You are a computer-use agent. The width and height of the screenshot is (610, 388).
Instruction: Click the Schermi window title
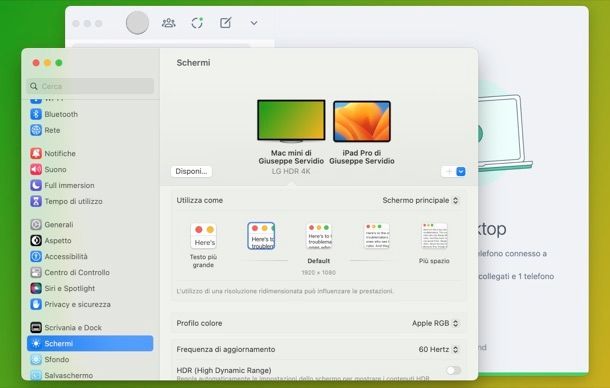[x=193, y=63]
